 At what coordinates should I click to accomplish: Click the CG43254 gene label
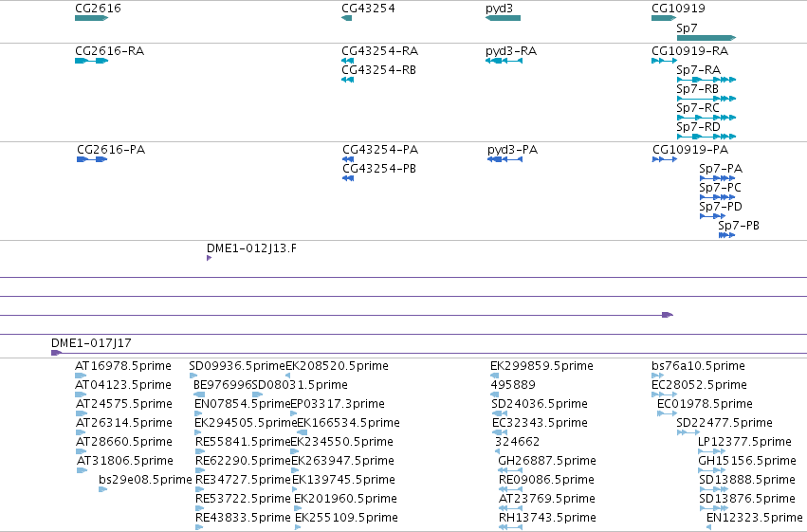point(369,9)
